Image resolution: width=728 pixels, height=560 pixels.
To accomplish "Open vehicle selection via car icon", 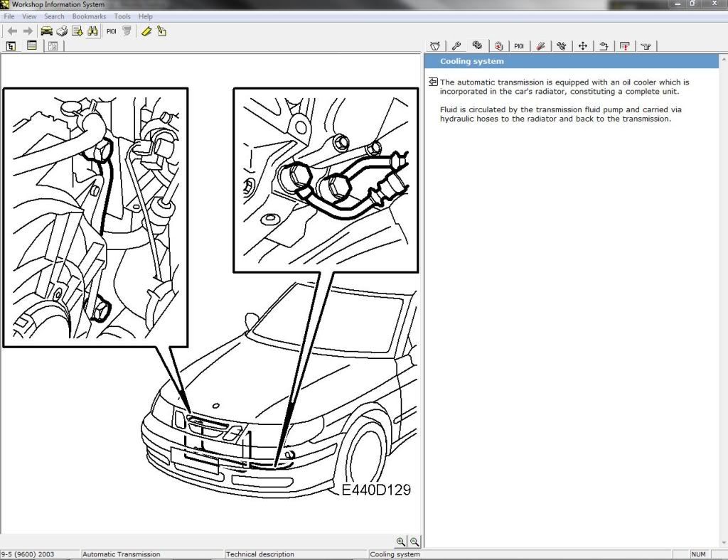I will point(46,31).
